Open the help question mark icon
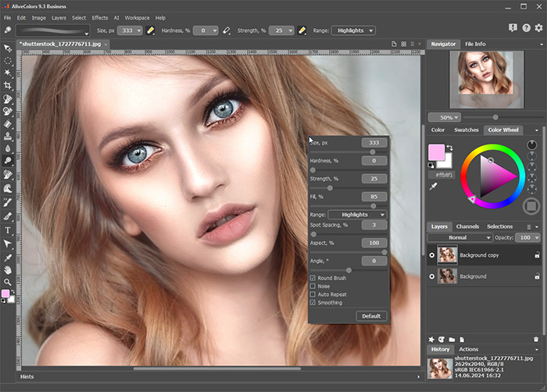The image size is (547, 392). coord(526,28)
